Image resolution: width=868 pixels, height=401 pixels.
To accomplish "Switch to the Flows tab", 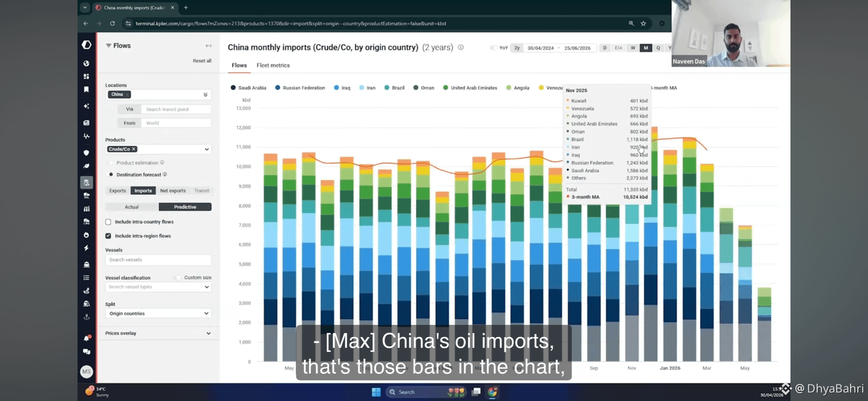I will 239,65.
